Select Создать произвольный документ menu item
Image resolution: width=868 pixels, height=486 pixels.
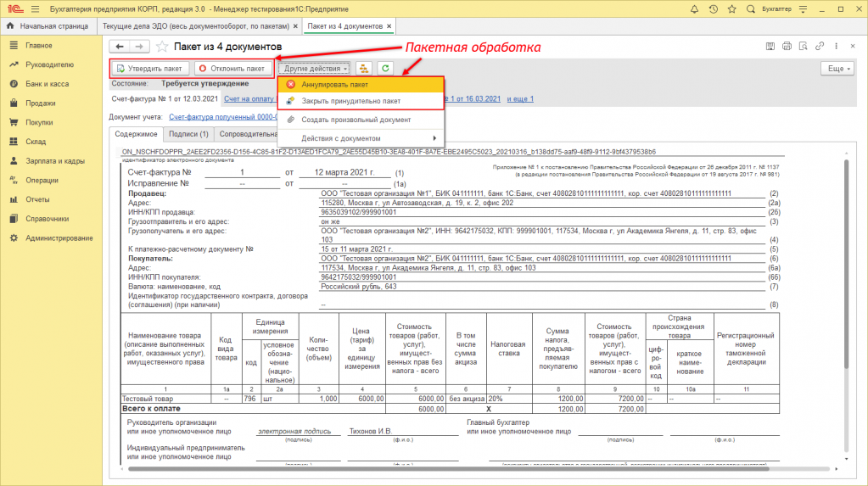tap(361, 120)
